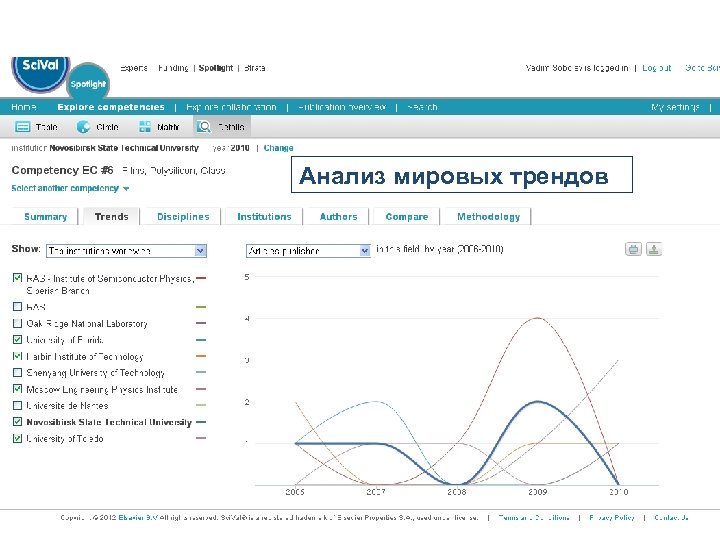Open Privacy Policy footer link
Image resolution: width=720 pixels, height=540 pixels.
(x=612, y=518)
